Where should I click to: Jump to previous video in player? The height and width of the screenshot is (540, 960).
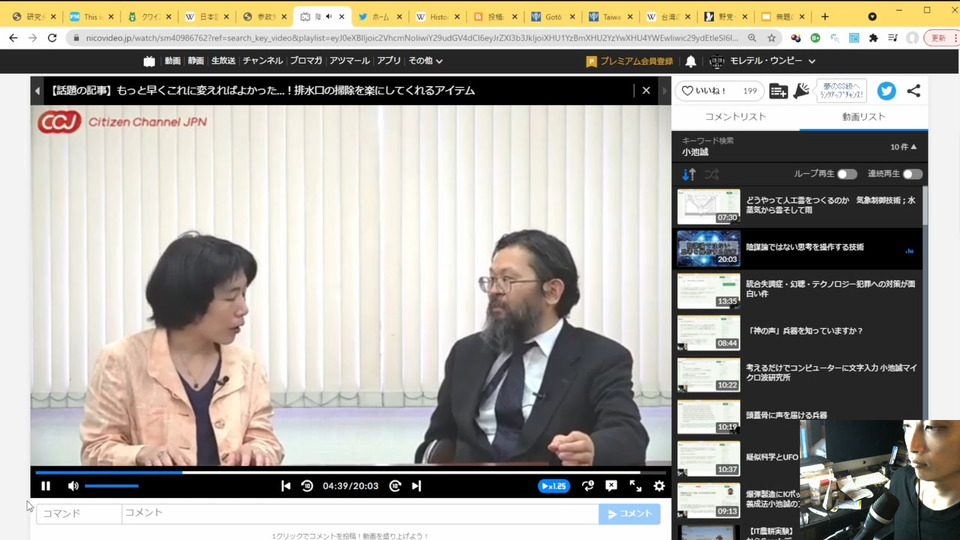point(285,486)
